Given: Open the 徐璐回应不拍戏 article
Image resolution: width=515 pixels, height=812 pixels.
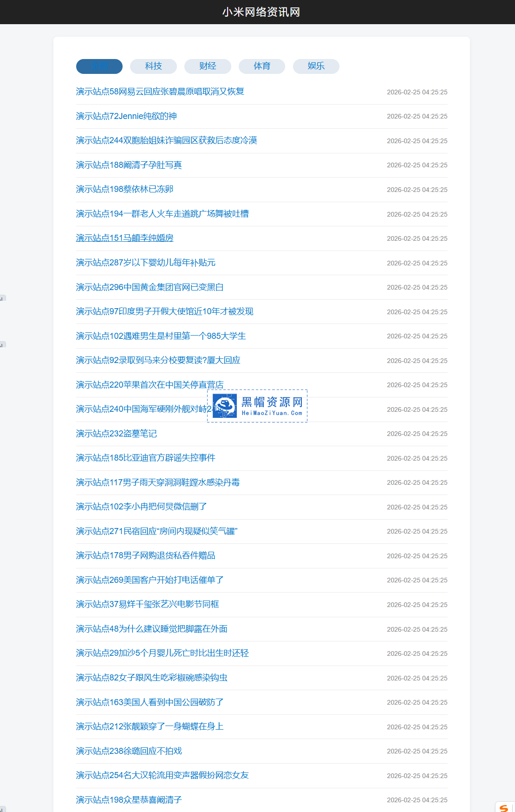Looking at the screenshot, I should coord(129,751).
